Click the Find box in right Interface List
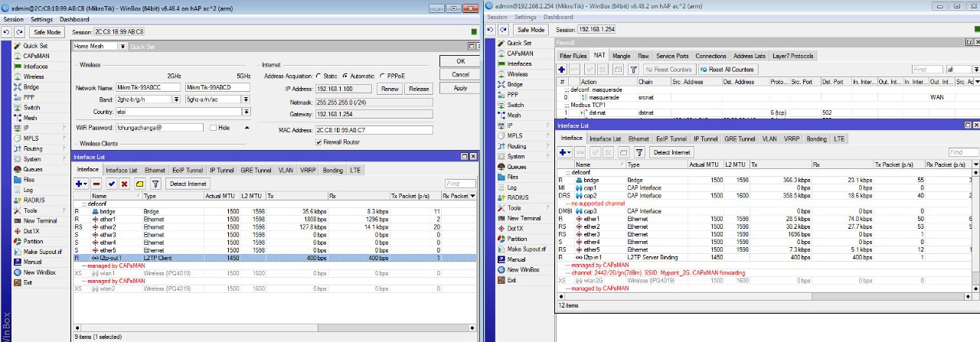Viewport: 980px width, 342px height. point(962,152)
